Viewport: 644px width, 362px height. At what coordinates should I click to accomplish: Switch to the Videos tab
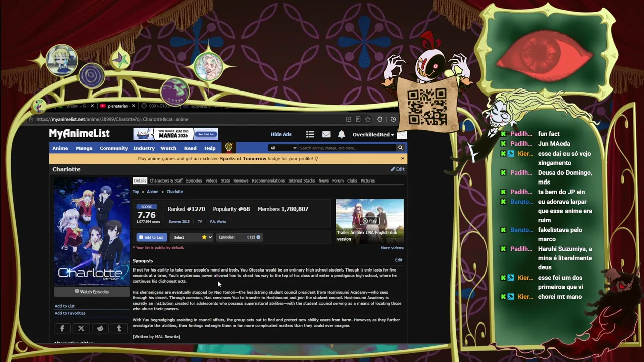pos(211,181)
